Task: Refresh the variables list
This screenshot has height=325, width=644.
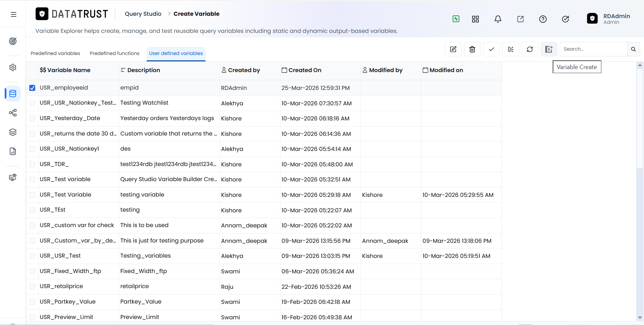Action: [x=530, y=49]
